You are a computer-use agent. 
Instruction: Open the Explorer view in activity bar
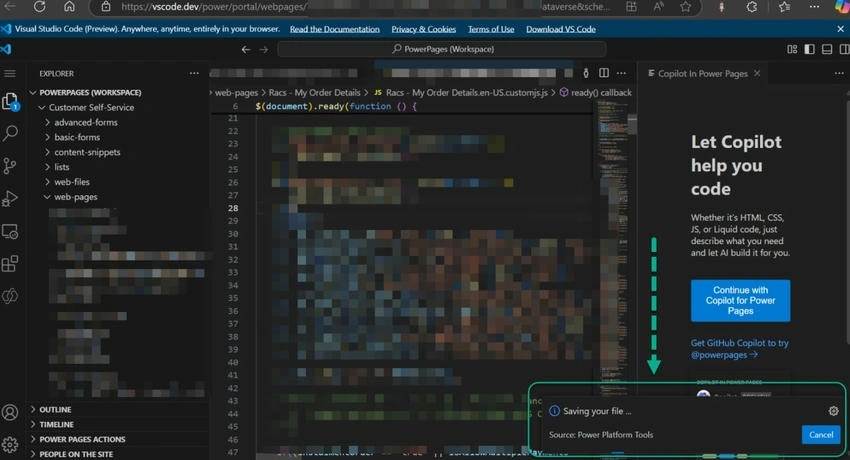point(10,101)
